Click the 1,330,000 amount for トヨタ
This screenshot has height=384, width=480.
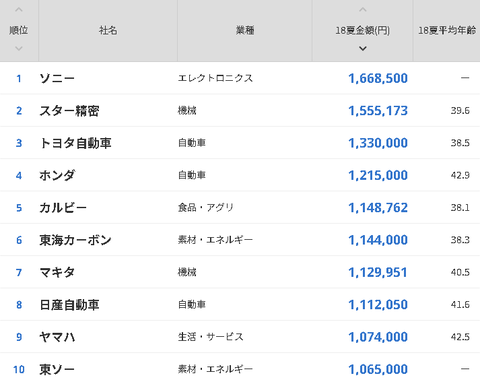(x=378, y=143)
